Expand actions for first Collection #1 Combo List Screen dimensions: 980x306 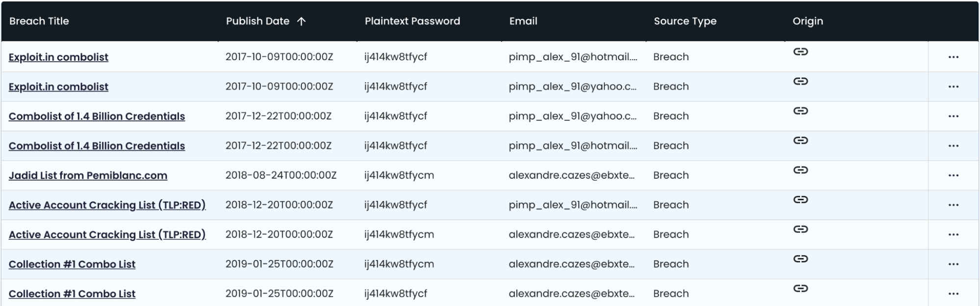coord(954,264)
